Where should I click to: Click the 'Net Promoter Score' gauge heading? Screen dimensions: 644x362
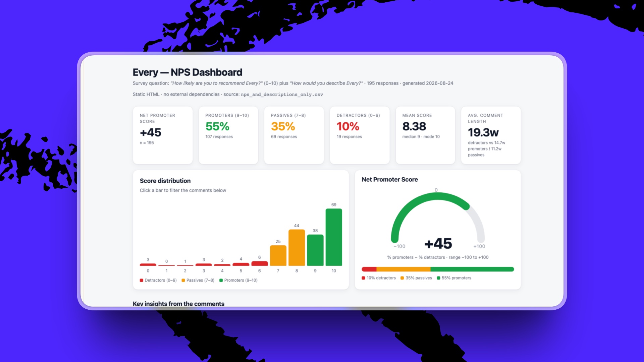tap(390, 180)
